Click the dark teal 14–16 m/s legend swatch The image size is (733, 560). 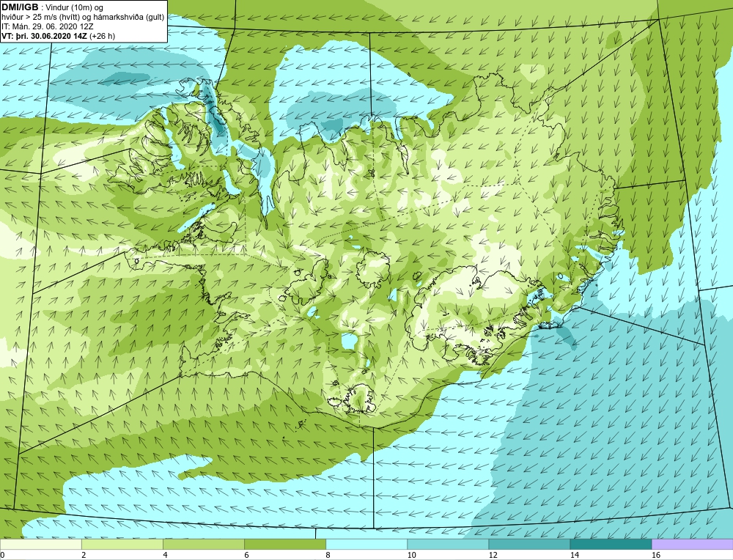coord(611,544)
